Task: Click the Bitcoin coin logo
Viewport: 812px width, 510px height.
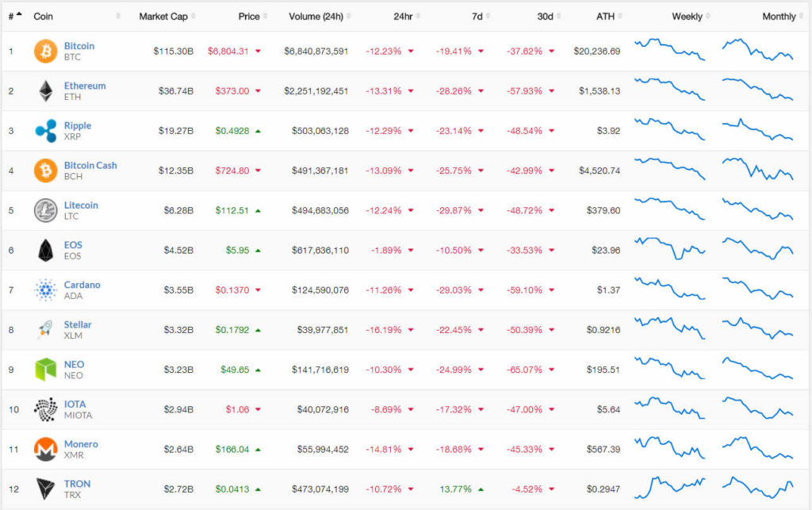Action: [45, 52]
